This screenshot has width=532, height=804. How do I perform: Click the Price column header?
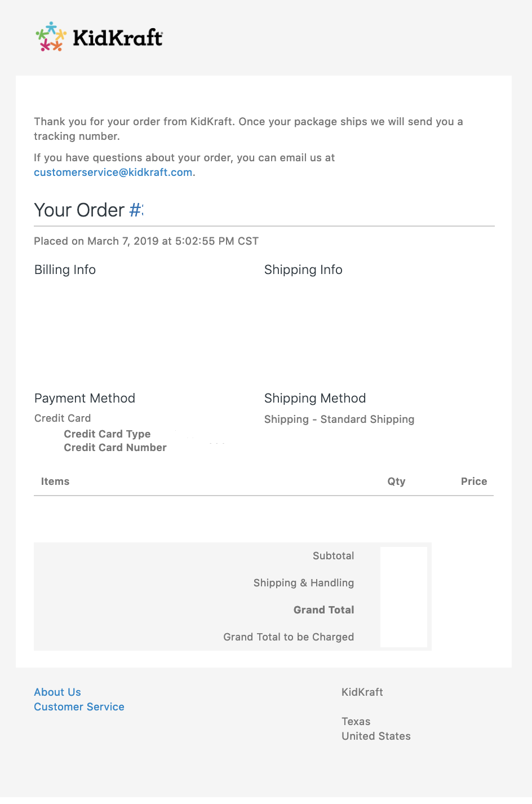(473, 481)
